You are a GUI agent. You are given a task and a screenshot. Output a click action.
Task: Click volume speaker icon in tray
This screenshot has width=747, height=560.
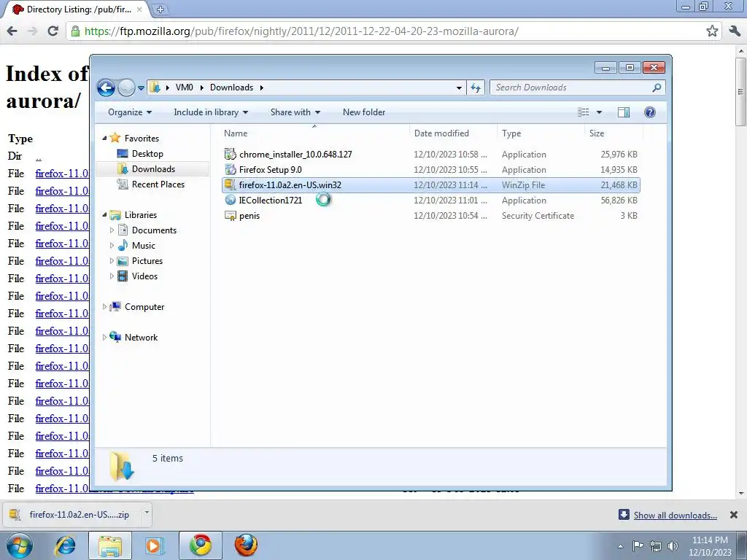pyautogui.click(x=673, y=546)
